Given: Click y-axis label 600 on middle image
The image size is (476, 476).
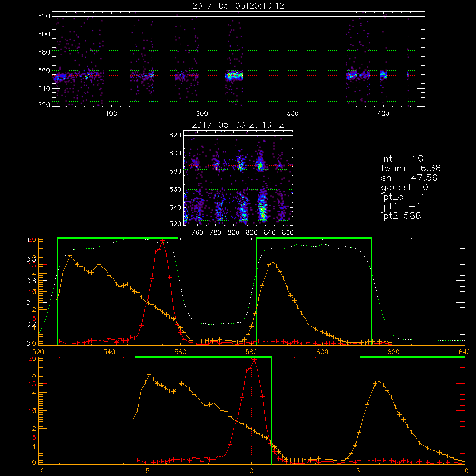Looking at the screenshot, I should point(175,153).
